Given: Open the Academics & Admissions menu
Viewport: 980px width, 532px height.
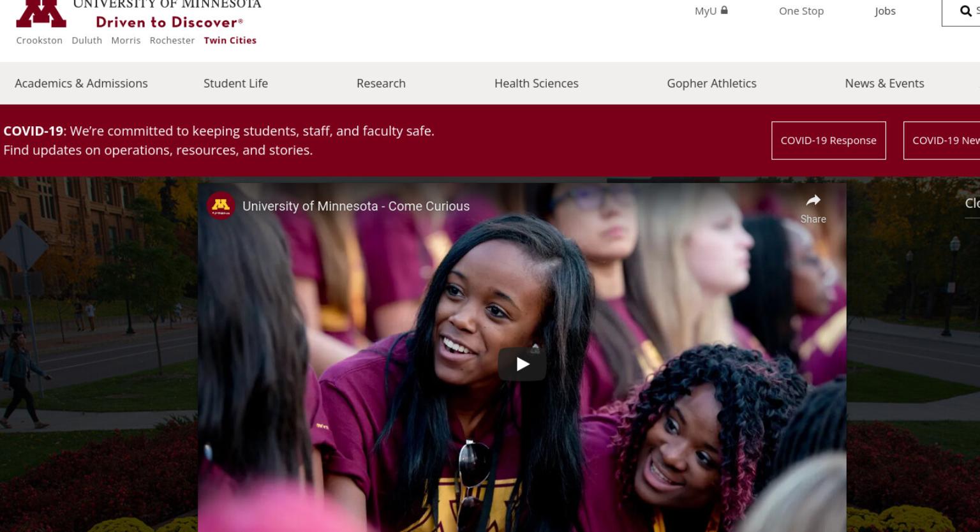Looking at the screenshot, I should [81, 84].
